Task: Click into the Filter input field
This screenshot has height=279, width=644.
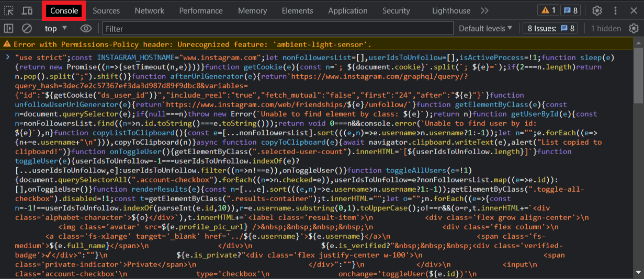Action: 278,29
